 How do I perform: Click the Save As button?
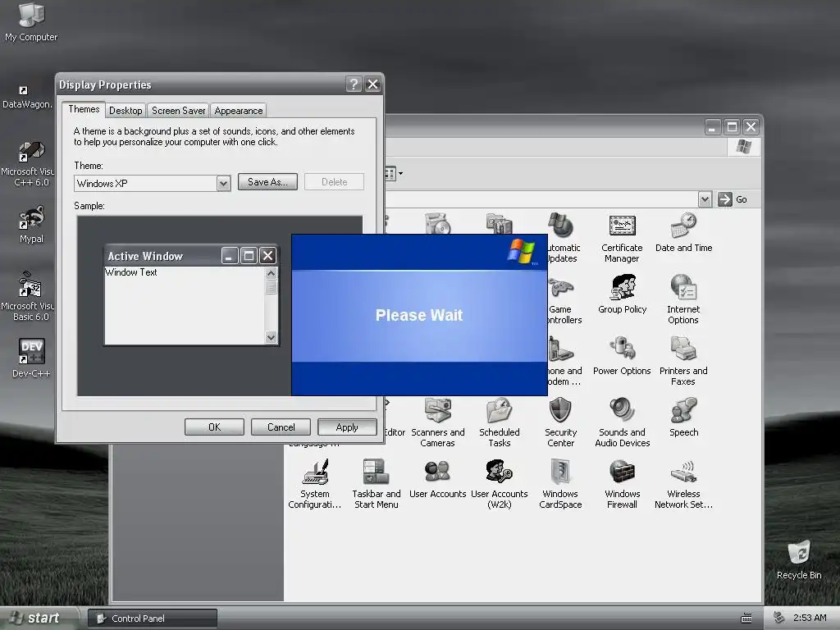[267, 182]
